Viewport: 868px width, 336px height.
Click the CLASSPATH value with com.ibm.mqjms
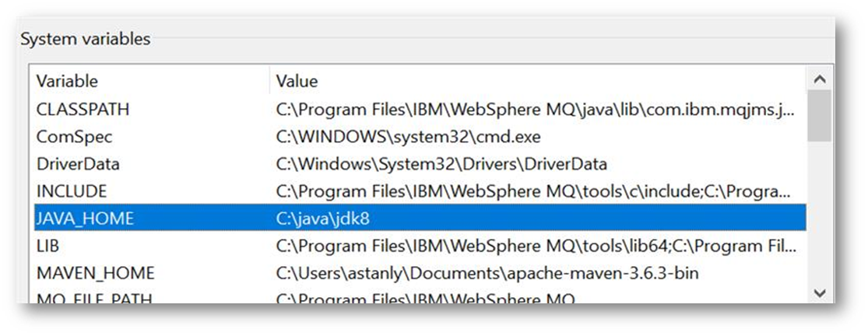click(x=535, y=110)
